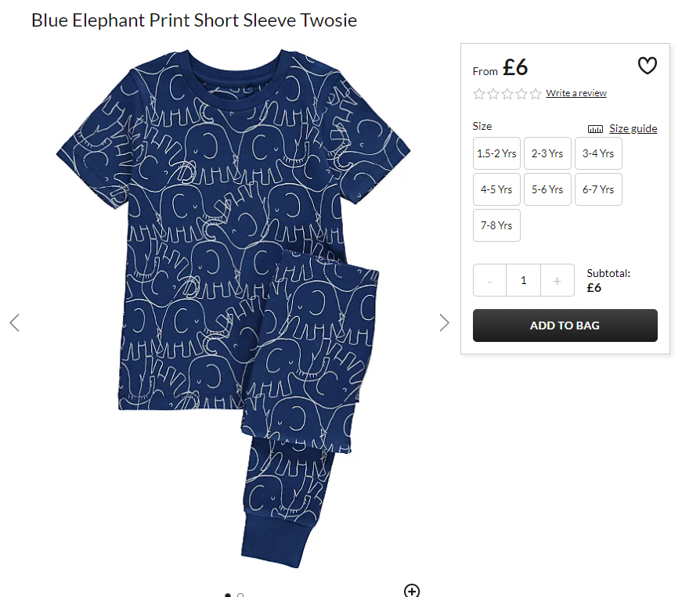Pick size 6-7 Yrs
This screenshot has height=597, width=700.
(598, 189)
